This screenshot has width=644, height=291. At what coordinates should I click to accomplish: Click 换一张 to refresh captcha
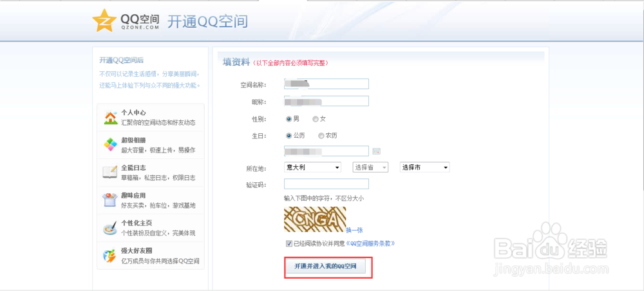tap(354, 230)
